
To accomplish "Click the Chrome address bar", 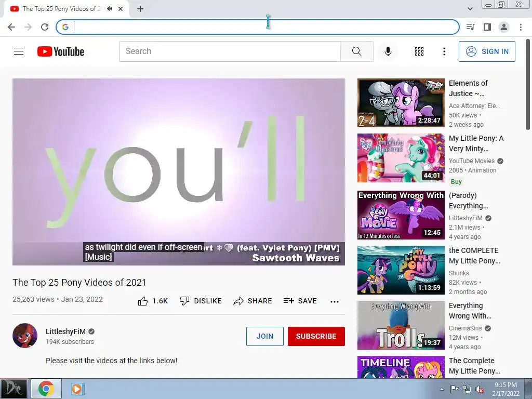I will [258, 27].
